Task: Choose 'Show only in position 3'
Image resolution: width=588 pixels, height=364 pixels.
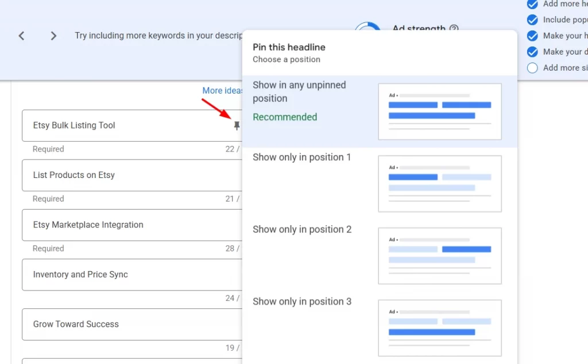Action: 302,302
